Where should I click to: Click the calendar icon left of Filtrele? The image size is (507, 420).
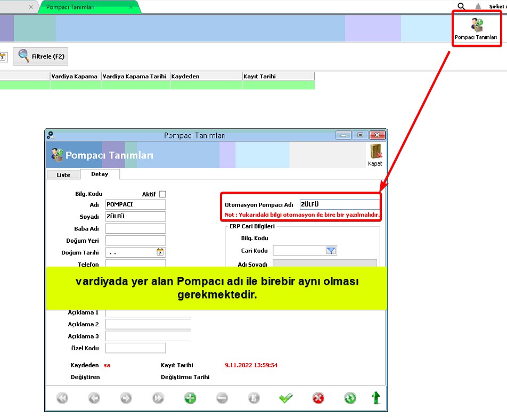point(3,57)
